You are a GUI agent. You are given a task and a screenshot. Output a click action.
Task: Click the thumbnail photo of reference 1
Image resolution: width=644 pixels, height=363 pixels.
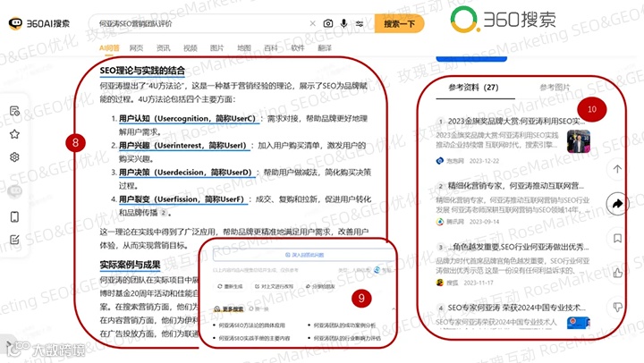point(579,141)
